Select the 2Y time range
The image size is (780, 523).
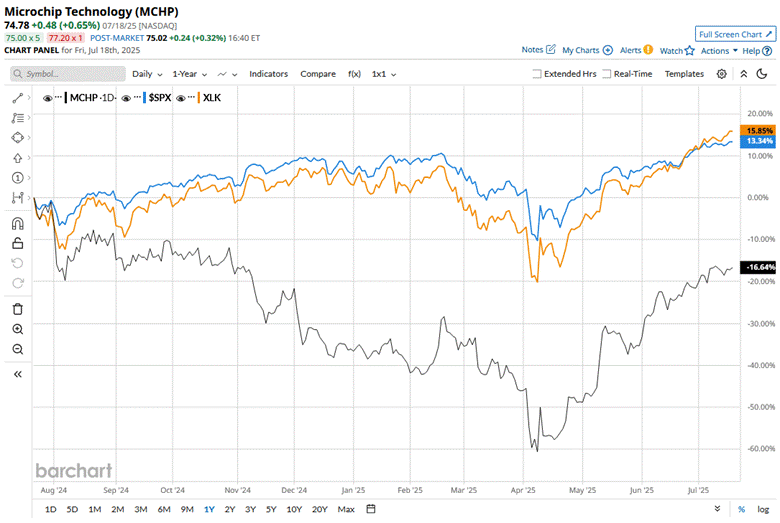click(229, 509)
